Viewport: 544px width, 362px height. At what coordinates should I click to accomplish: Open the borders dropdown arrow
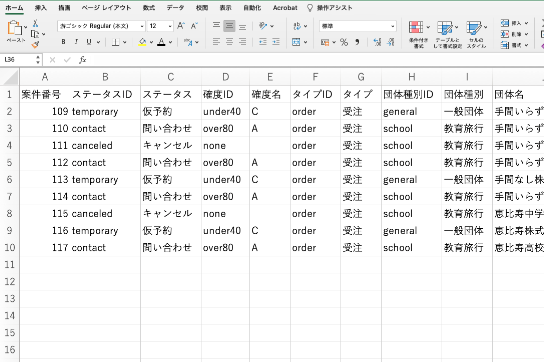125,42
